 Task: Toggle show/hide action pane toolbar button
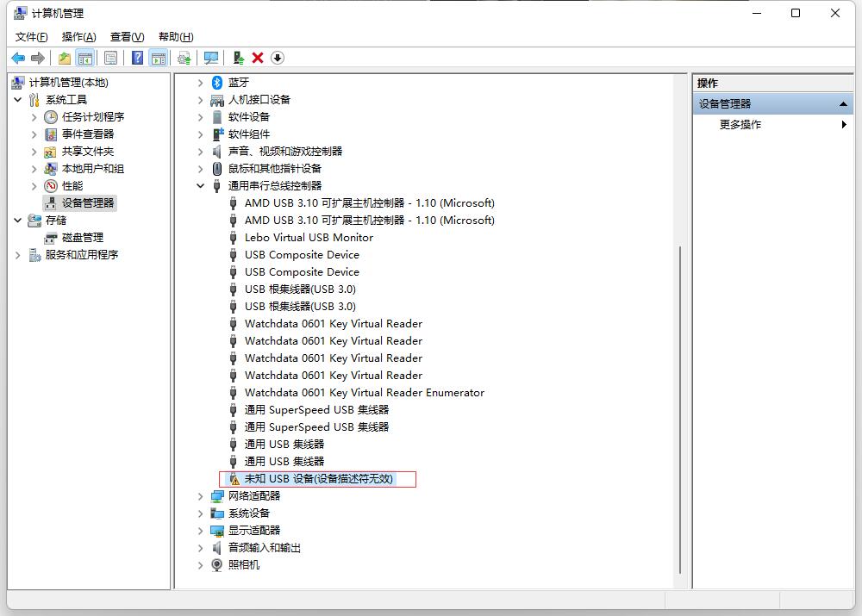point(158,58)
